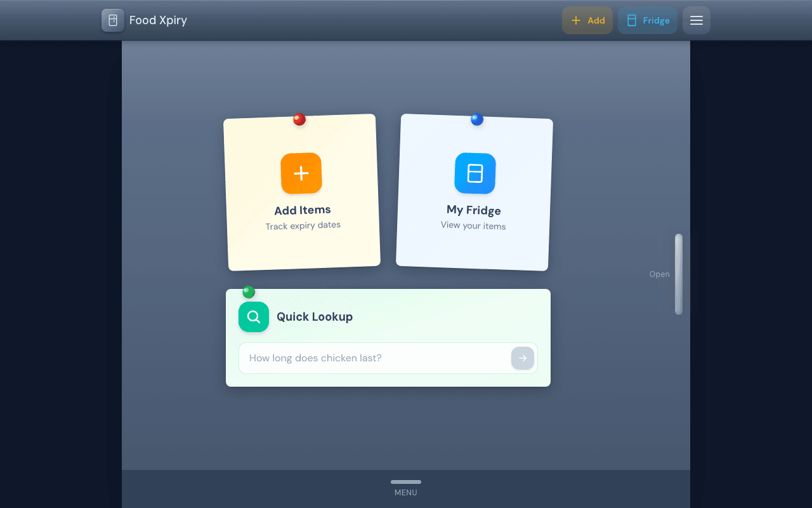Click the blue pushpin on the My Fridge note
This screenshot has width=812, height=508.
pos(477,119)
